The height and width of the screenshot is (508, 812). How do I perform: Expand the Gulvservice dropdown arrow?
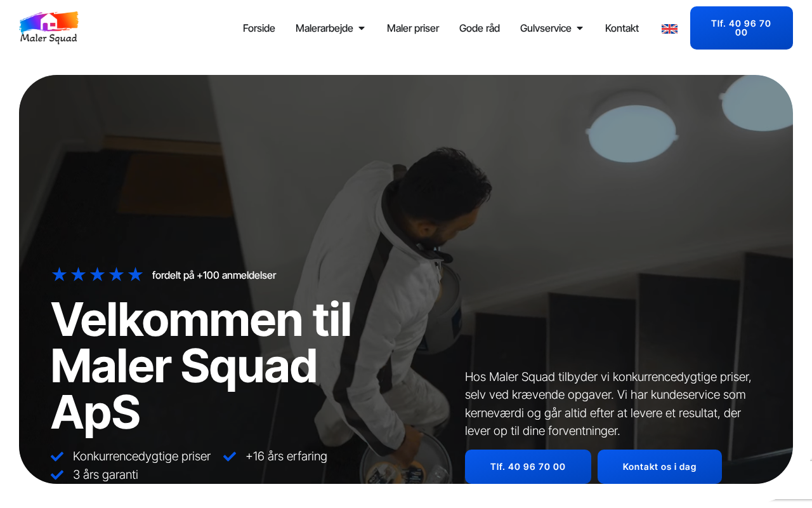click(x=580, y=29)
